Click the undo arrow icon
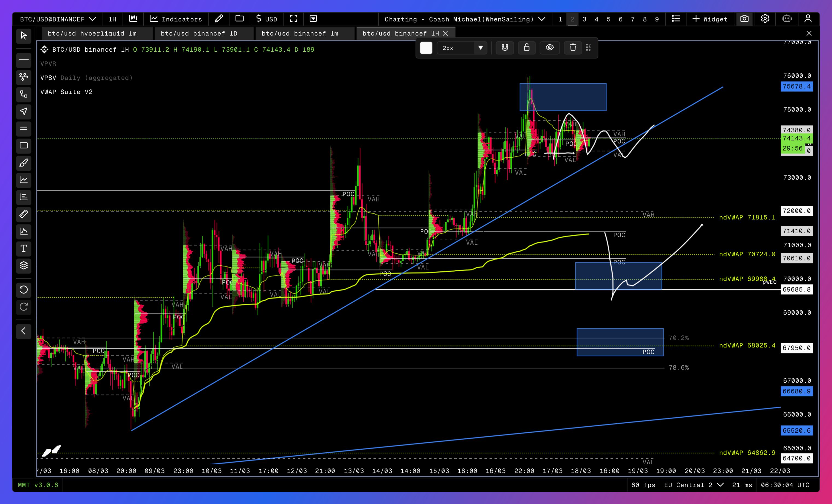The image size is (832, 504). (24, 289)
